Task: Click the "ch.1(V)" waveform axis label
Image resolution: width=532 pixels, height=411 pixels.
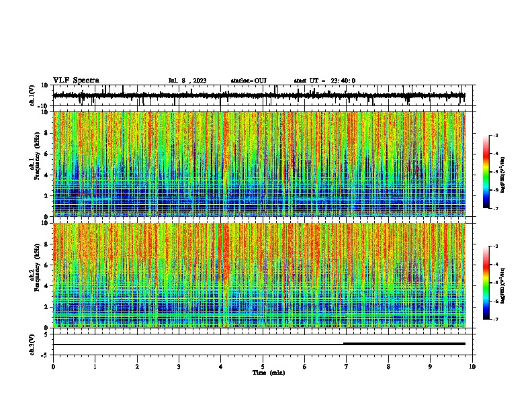Action: (x=32, y=95)
